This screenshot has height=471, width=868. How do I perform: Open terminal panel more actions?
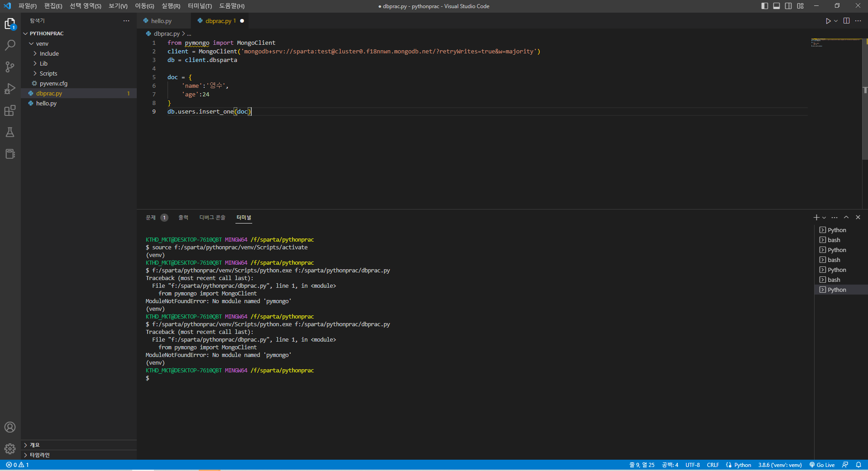834,218
